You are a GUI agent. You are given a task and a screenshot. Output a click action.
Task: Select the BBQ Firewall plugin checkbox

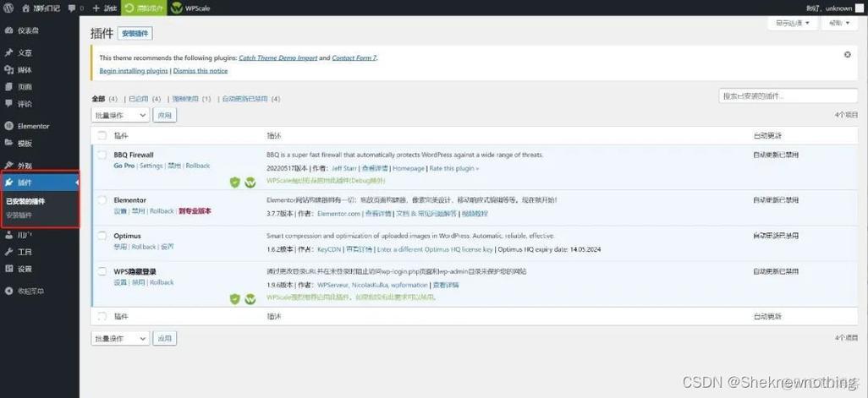pyautogui.click(x=102, y=155)
